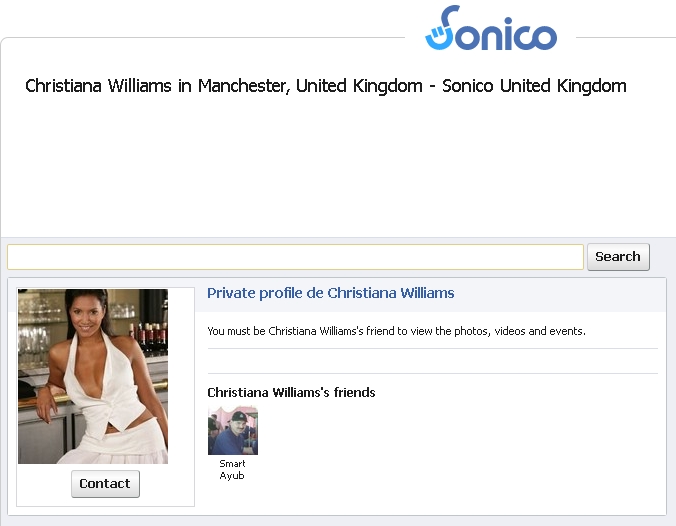Click "Sonico United Kingdom" in the page title
Image resolution: width=676 pixels, height=526 pixels.
pyautogui.click(x=534, y=86)
